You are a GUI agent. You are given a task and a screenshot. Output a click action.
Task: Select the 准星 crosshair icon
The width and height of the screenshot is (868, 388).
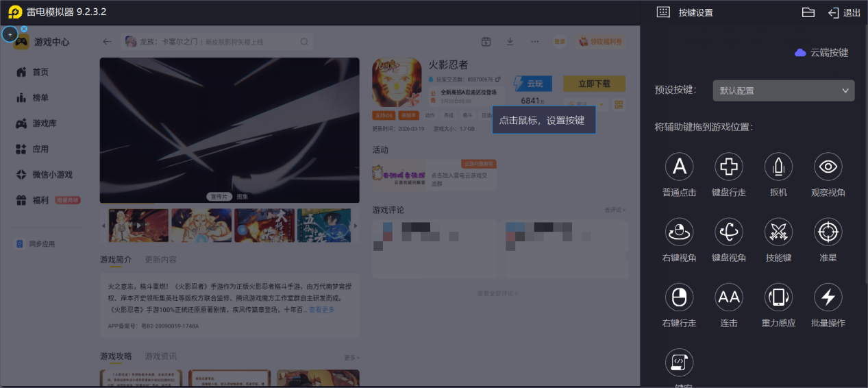pyautogui.click(x=828, y=232)
